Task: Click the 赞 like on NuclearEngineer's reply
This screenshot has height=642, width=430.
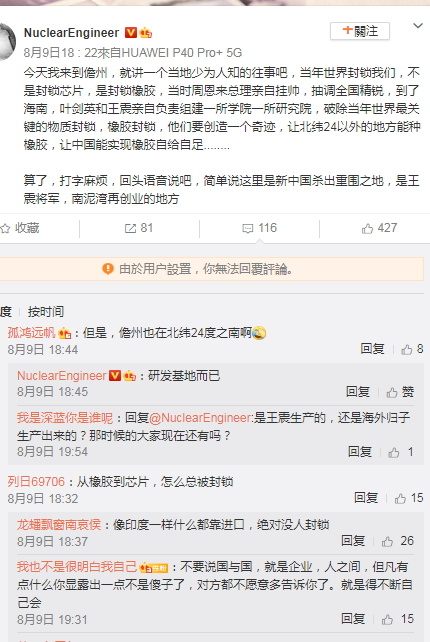Action: (x=401, y=392)
